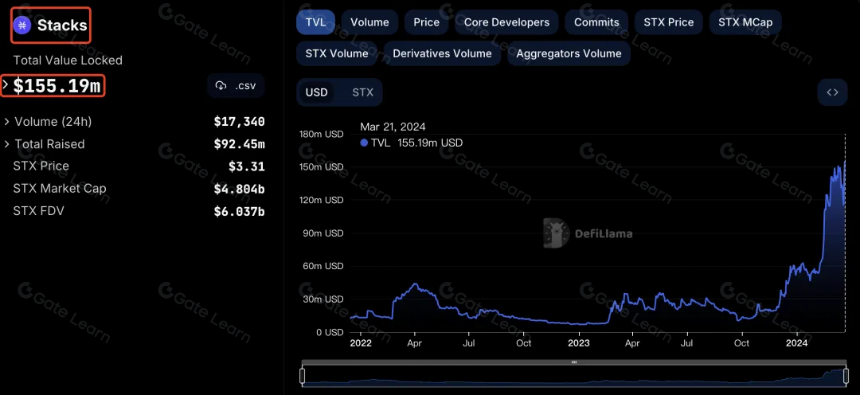Click the 180m USD axis label
This screenshot has height=395, width=860.
[x=321, y=134]
